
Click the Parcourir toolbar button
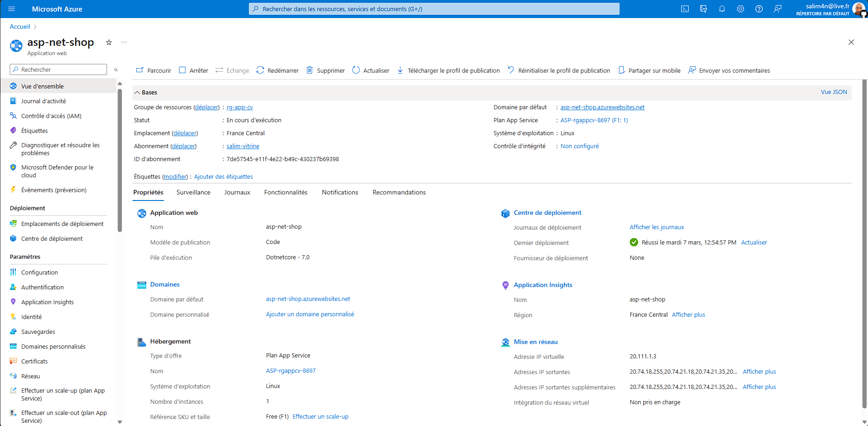click(x=153, y=70)
